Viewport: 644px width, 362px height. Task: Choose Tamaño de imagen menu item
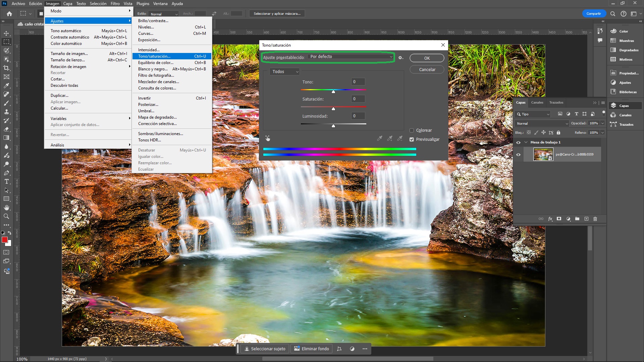click(x=88, y=54)
